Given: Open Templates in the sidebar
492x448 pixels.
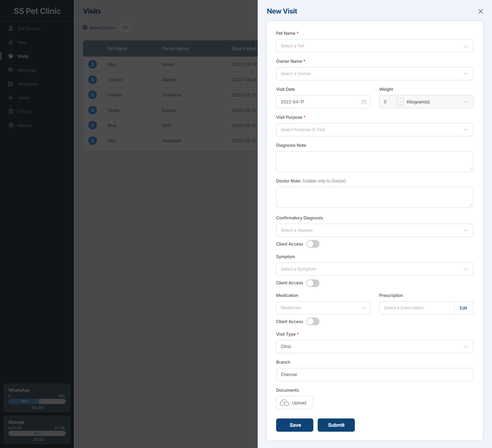Looking at the screenshot, I should point(28,84).
